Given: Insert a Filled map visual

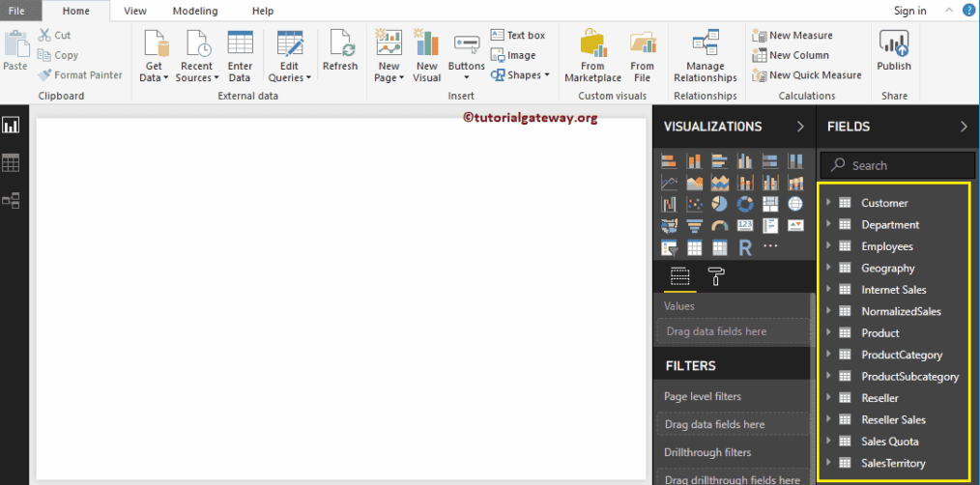Looking at the screenshot, I should pyautogui.click(x=669, y=225).
